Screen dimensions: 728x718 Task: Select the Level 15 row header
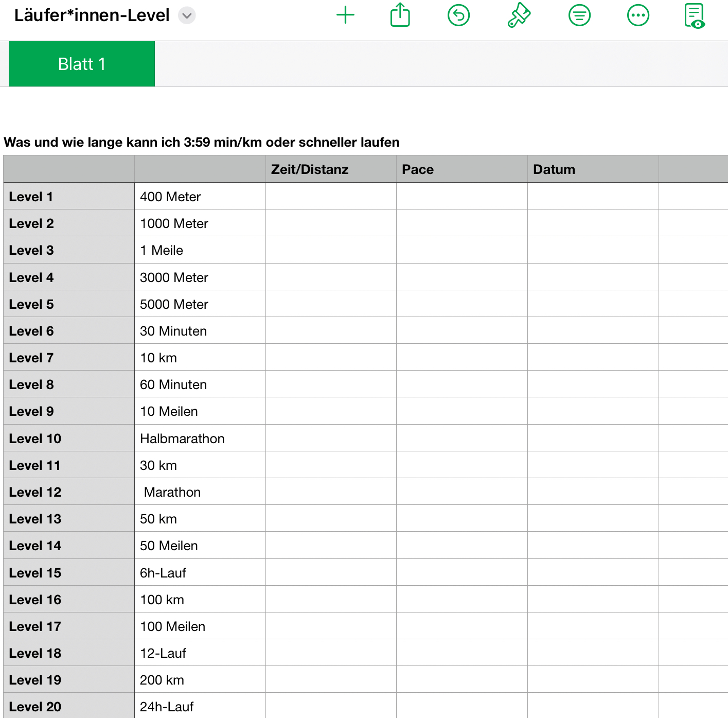[x=69, y=572]
